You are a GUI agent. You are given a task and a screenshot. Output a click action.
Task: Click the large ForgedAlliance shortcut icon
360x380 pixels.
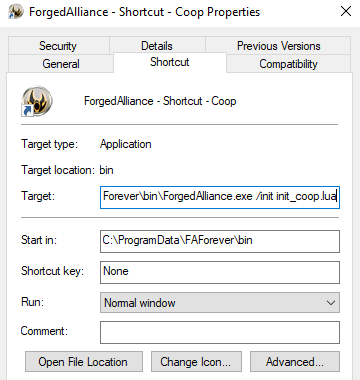coord(37,101)
